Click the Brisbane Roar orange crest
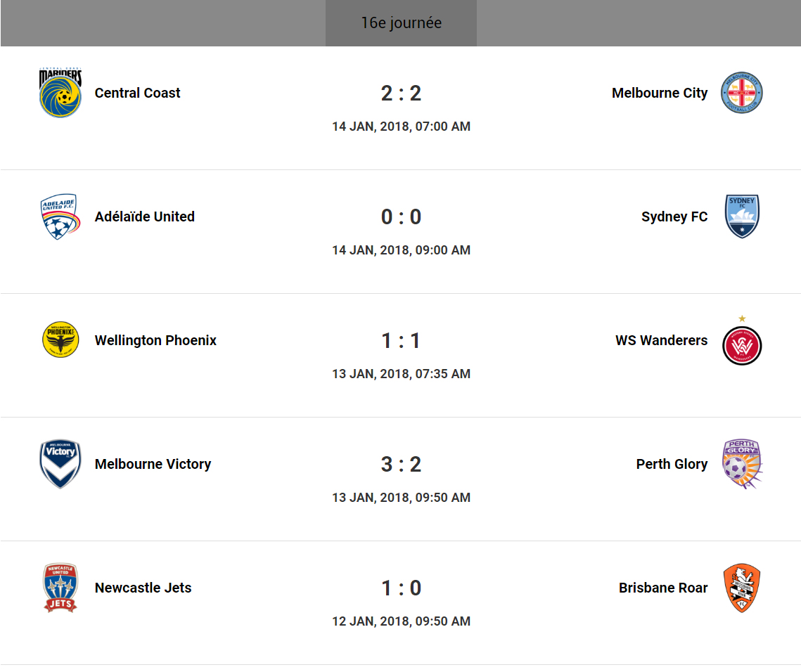 pos(742,588)
